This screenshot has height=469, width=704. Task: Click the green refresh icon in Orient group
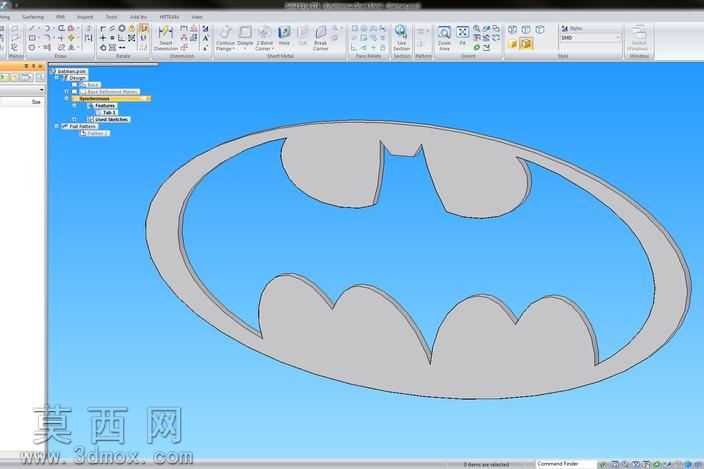476,47
